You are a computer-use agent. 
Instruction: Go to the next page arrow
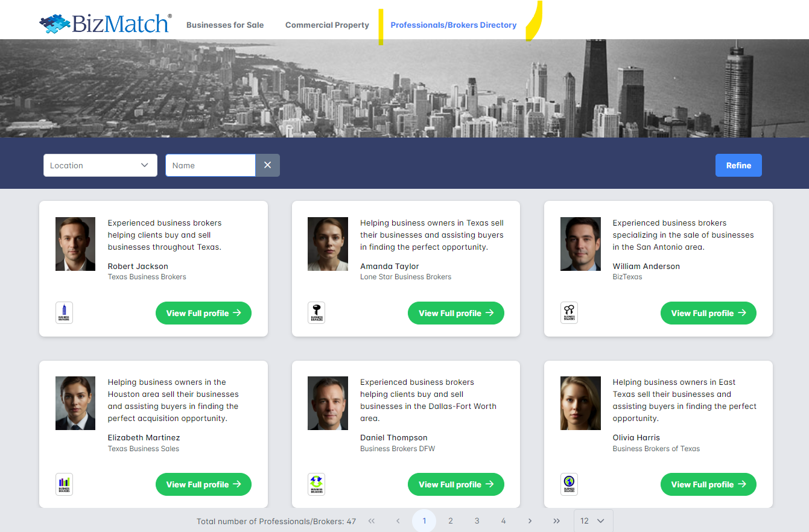point(530,521)
